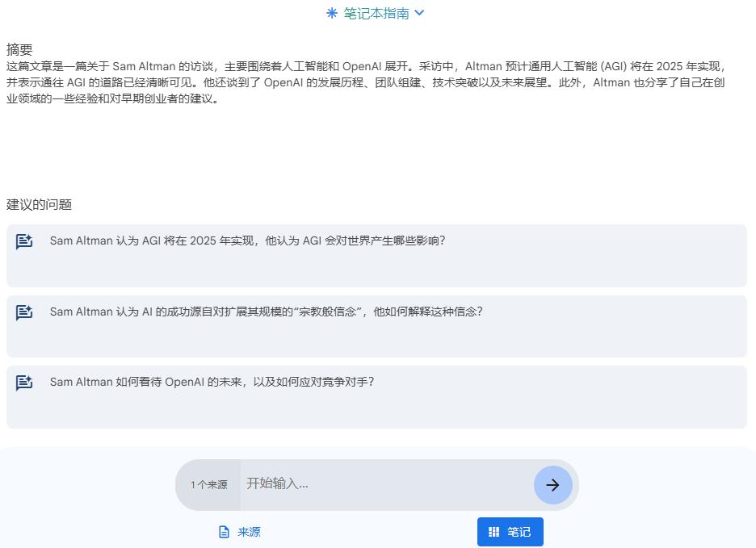Click the sparkle chat icon on AGI 2025 question
This screenshot has height=548, width=756.
point(24,241)
